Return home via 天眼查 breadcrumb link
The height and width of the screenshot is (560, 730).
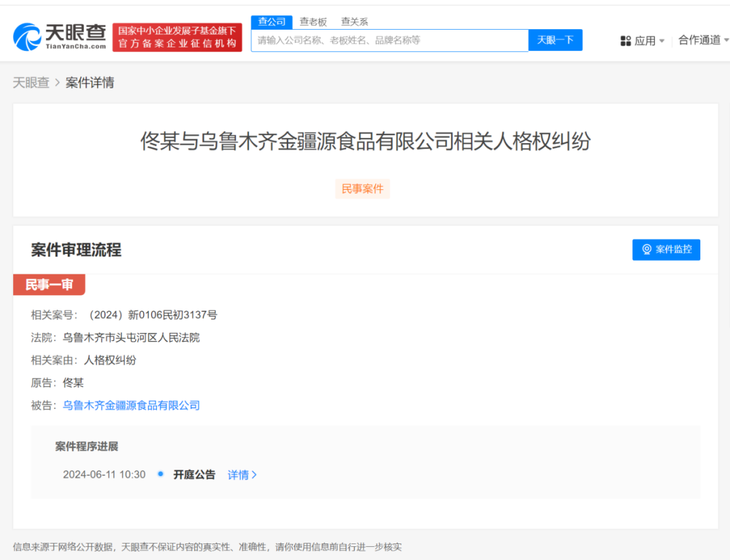pos(31,82)
